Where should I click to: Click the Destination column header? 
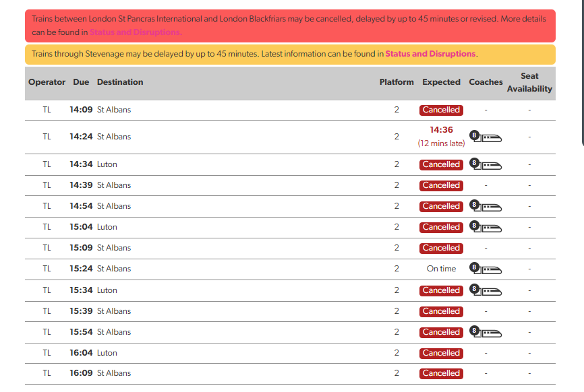pos(120,82)
